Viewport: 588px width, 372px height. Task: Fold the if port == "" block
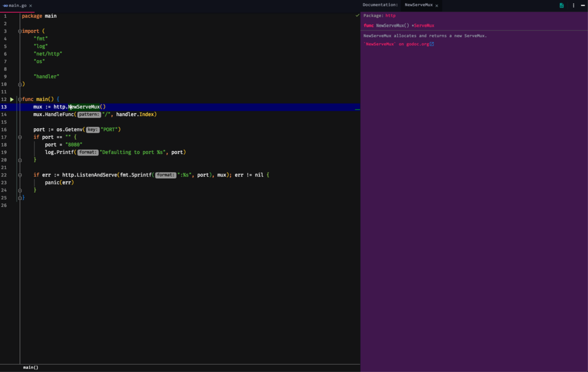[20, 137]
